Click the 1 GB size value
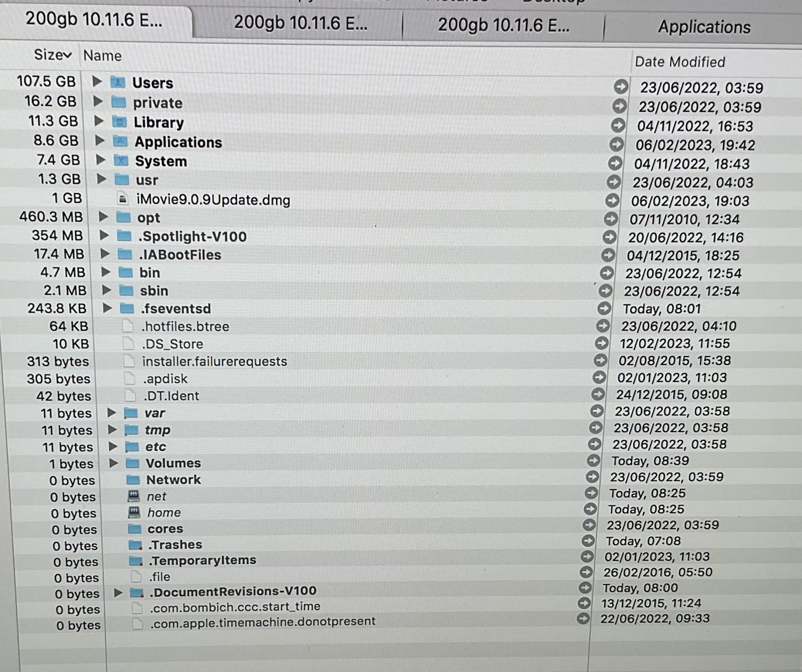 [67, 198]
